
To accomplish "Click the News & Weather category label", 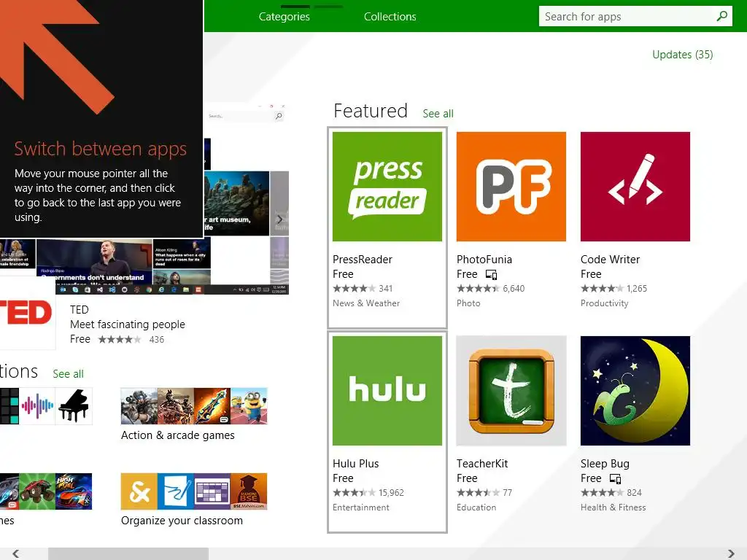I will [366, 303].
